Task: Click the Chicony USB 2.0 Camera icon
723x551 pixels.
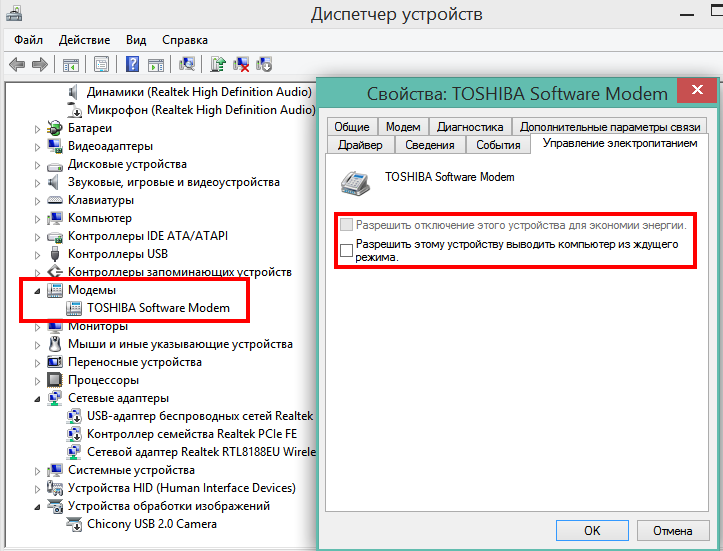Action: click(x=74, y=524)
